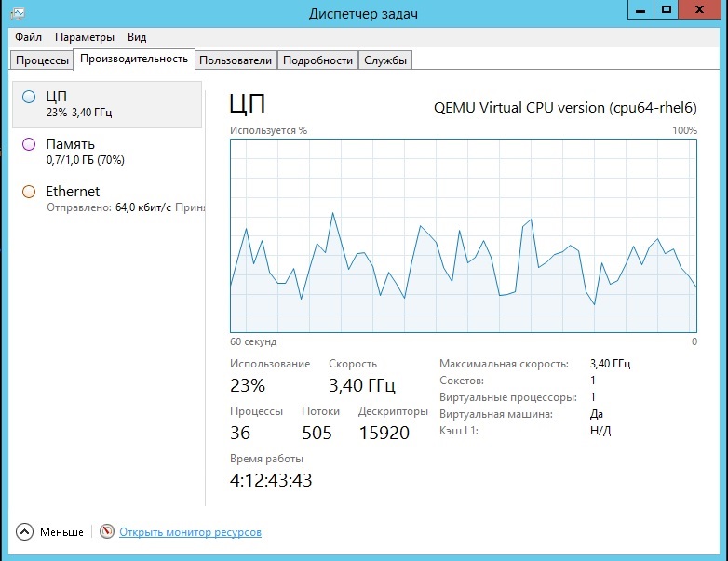Click the uptime value 4:12:43:43
This screenshot has height=561, width=728.
point(271,480)
